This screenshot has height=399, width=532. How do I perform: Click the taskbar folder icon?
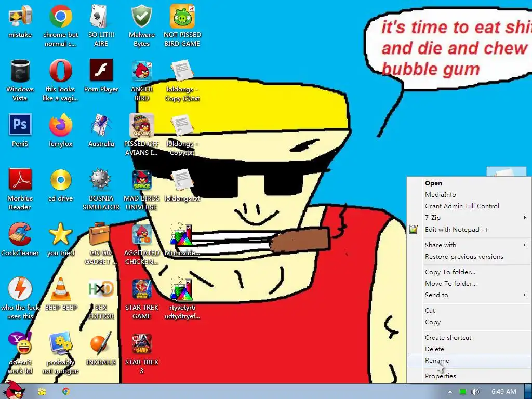(42, 392)
